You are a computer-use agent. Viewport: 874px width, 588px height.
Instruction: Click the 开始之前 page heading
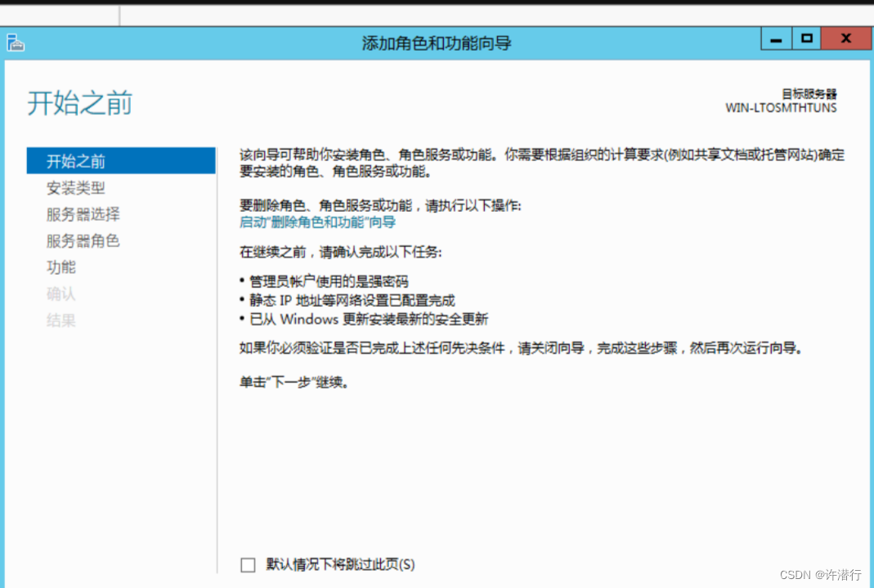[x=80, y=103]
